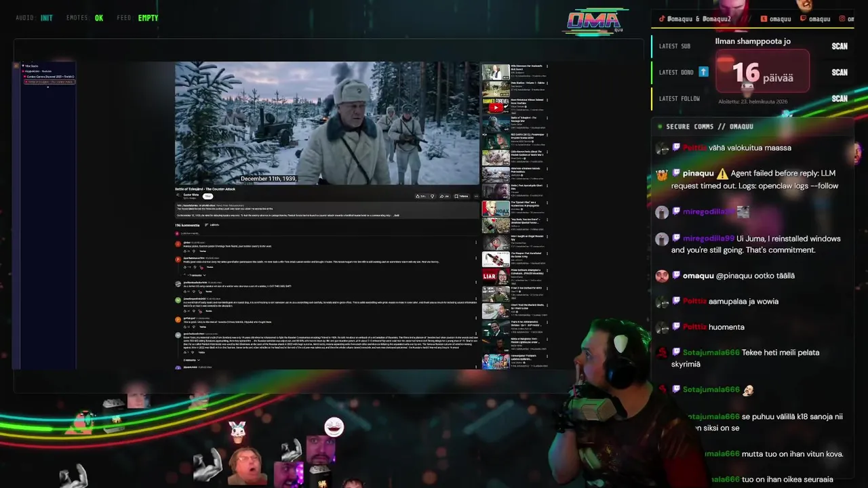Click the OMA logo in overlay header
Viewport: 868px width, 488px height.
[x=595, y=22]
